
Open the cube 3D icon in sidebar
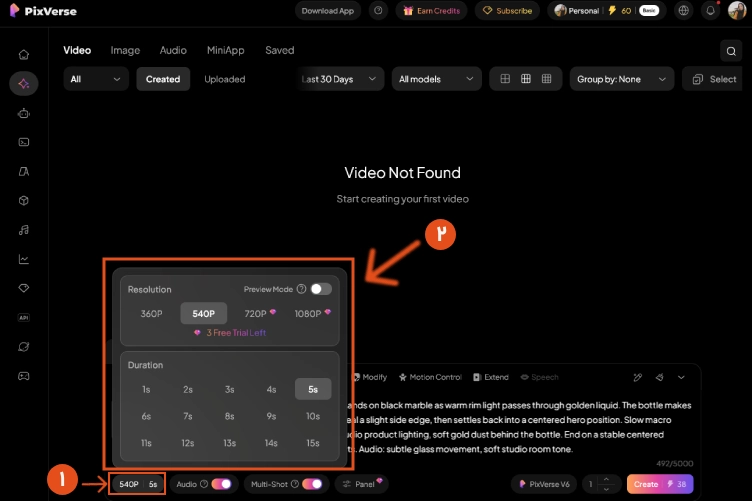pos(24,201)
